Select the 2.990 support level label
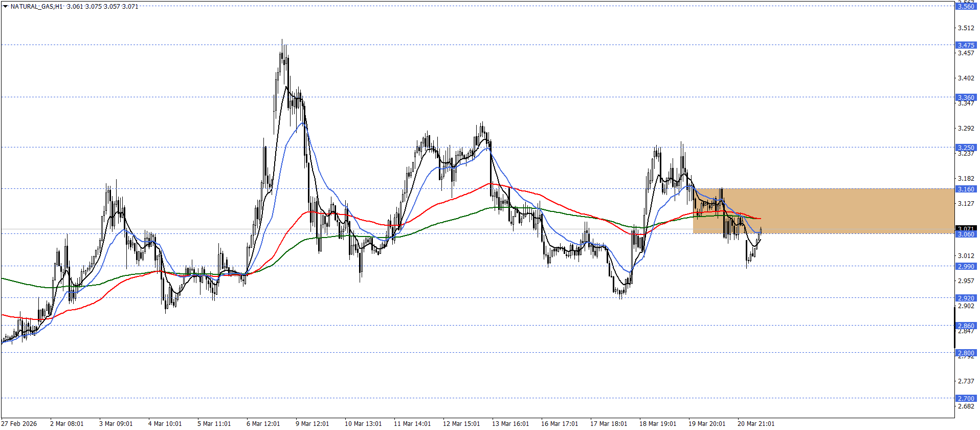The image size is (980, 430). pos(966,266)
